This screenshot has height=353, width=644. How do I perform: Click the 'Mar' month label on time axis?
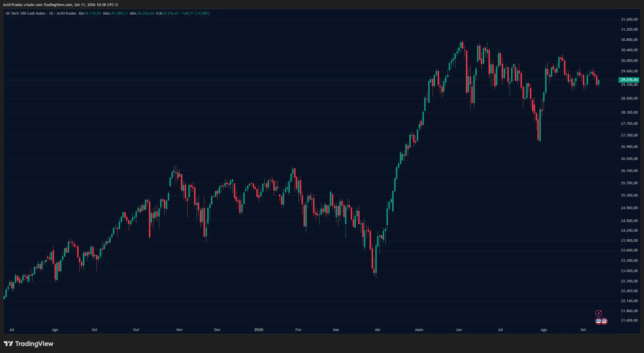[336, 330]
